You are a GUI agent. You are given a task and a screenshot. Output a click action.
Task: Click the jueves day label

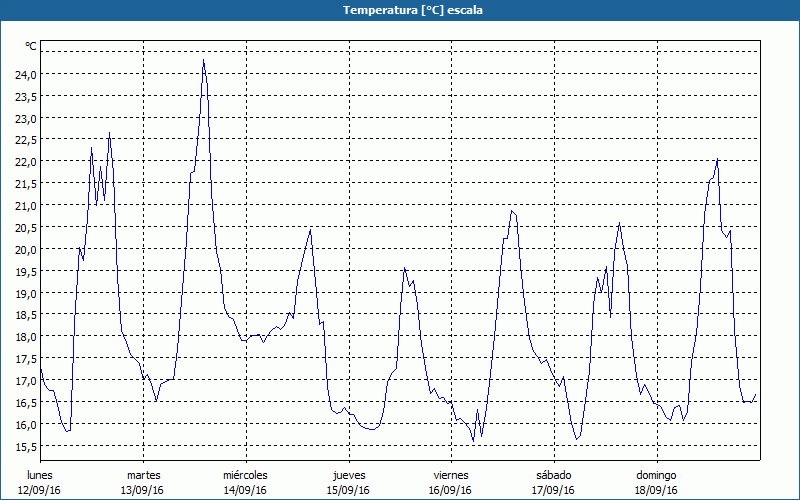tap(349, 475)
